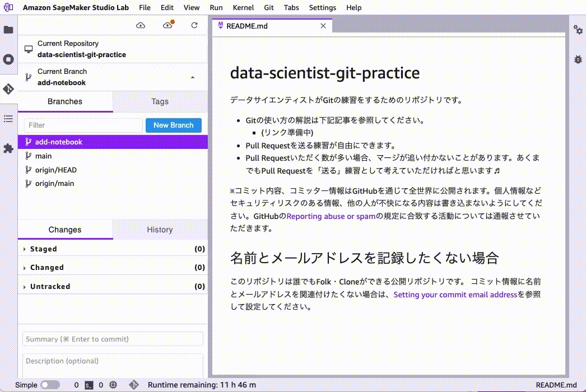Refresh the repository status
The width and height of the screenshot is (586, 392).
point(194,25)
